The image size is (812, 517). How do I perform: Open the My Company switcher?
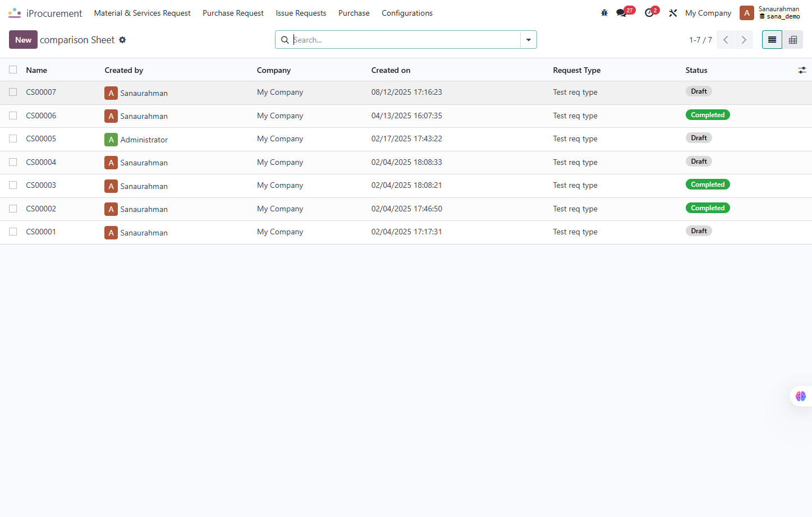pyautogui.click(x=708, y=13)
